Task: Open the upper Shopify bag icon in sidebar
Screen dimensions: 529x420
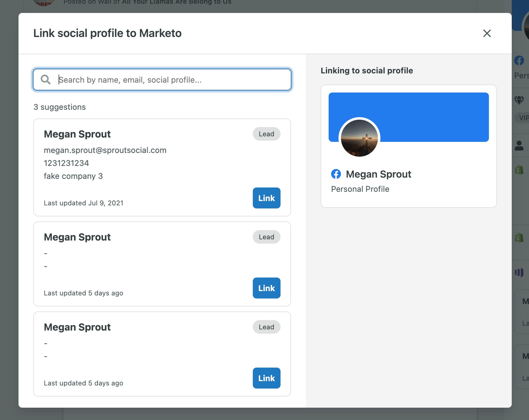Action: coord(520,169)
